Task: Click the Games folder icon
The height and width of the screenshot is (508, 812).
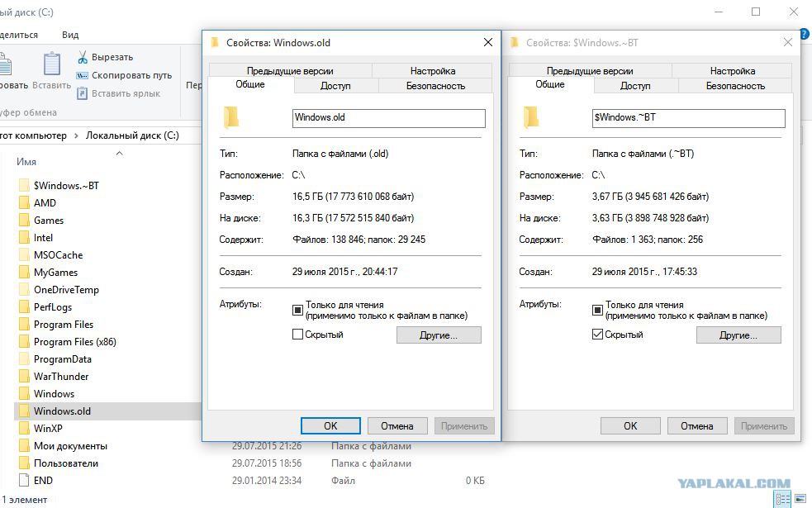Action: tap(24, 220)
